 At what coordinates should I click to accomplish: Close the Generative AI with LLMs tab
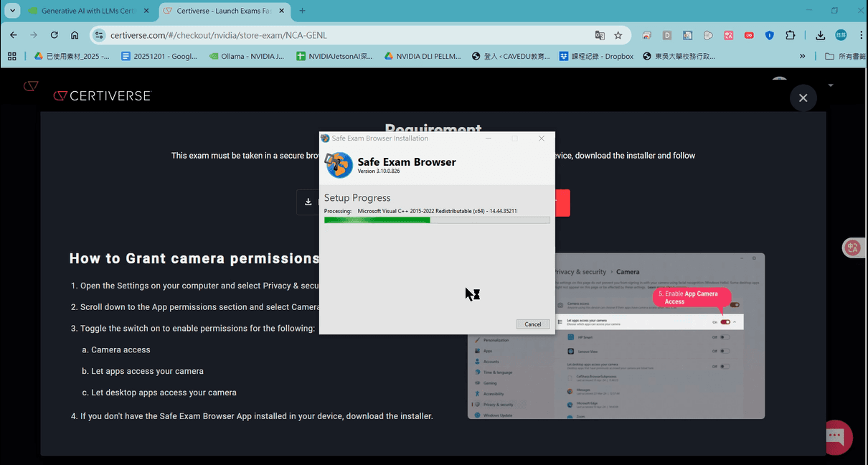146,11
